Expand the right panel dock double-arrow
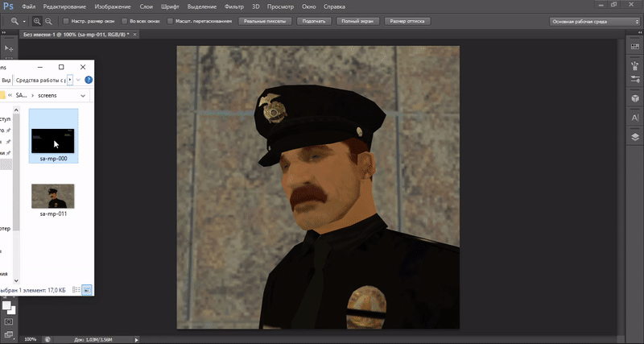 pos(640,32)
